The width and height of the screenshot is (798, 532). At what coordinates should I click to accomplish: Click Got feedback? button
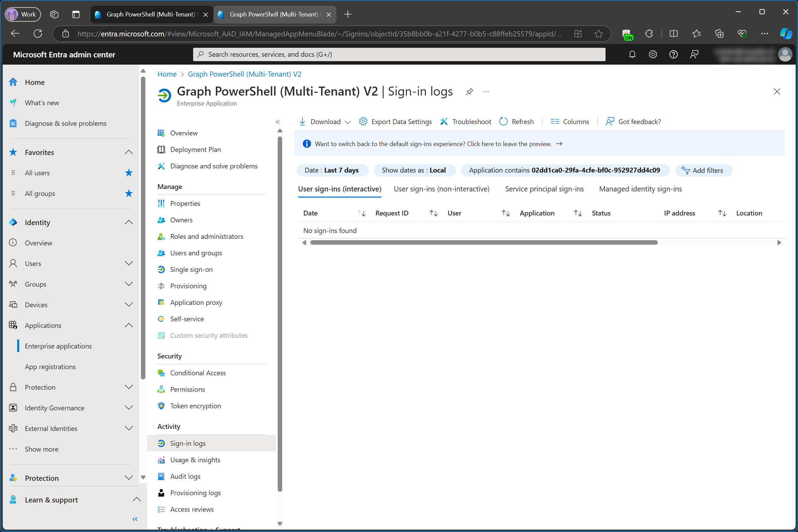tap(633, 122)
